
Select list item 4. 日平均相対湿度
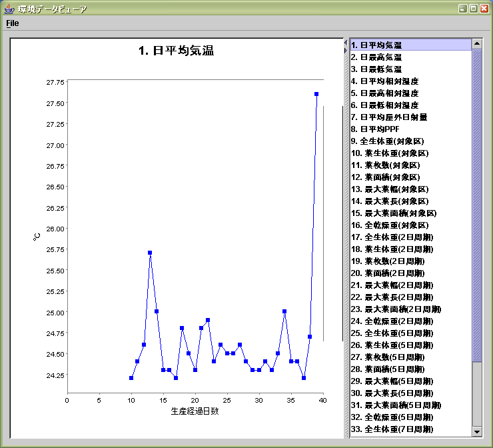[384, 81]
